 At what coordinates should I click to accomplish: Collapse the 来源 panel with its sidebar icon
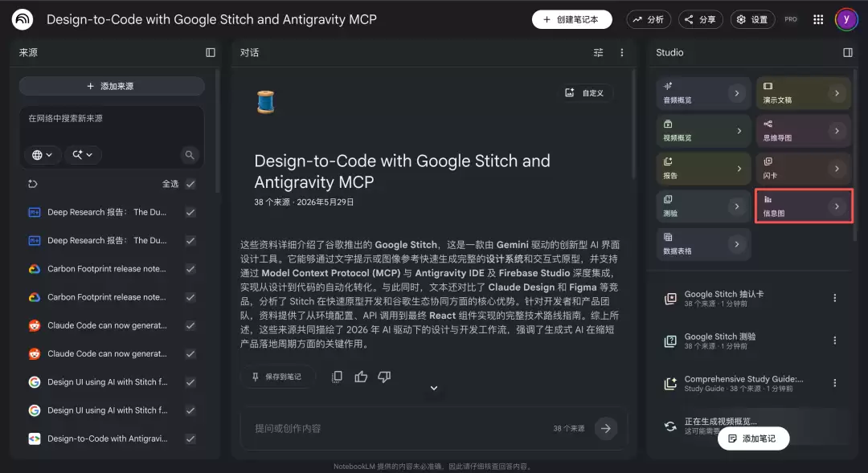pos(211,52)
